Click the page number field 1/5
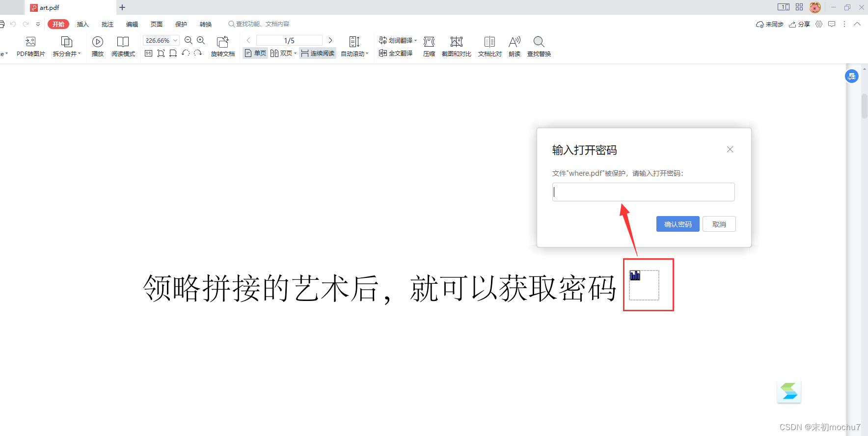 tap(289, 40)
